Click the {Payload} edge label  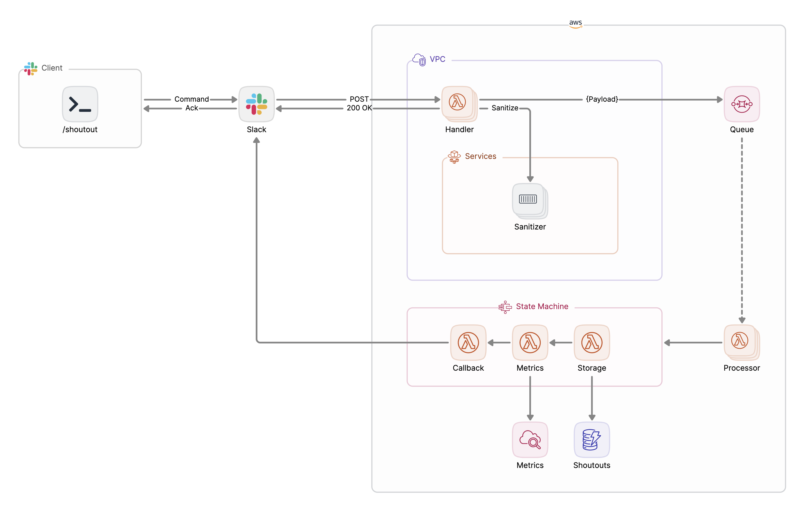[x=602, y=99]
